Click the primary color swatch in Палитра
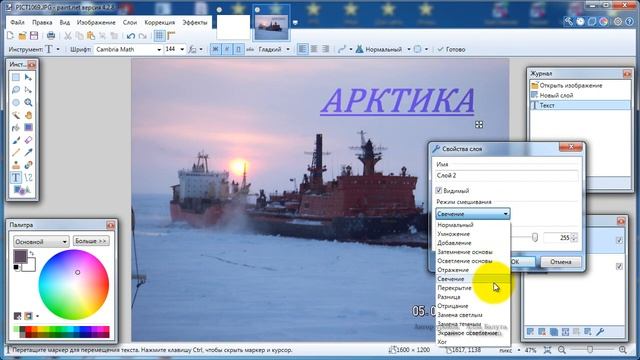 click(x=20, y=256)
